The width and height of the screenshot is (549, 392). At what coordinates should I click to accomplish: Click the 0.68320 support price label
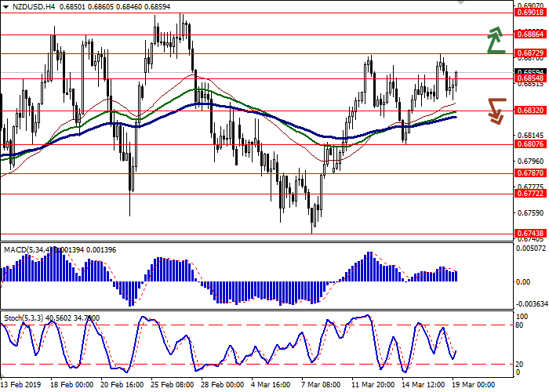530,111
